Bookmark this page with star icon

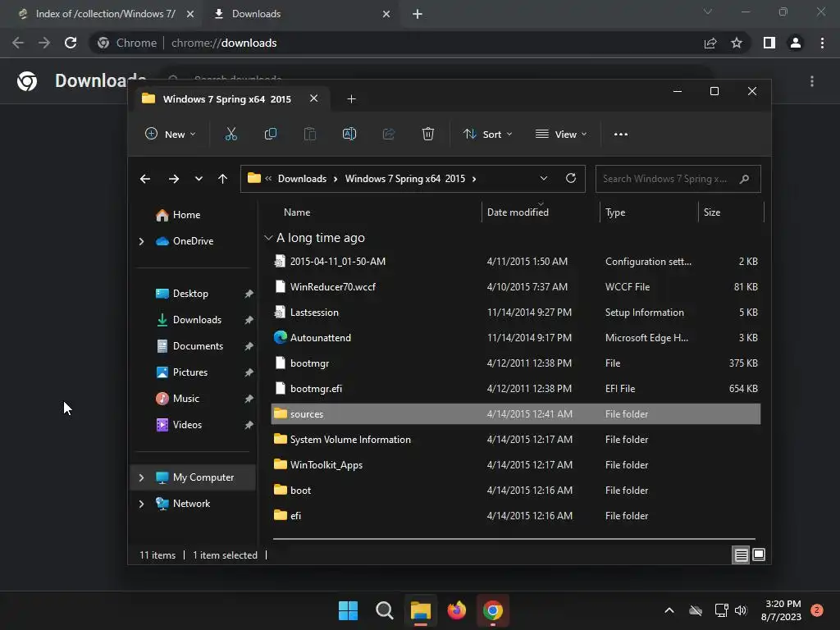tap(737, 43)
